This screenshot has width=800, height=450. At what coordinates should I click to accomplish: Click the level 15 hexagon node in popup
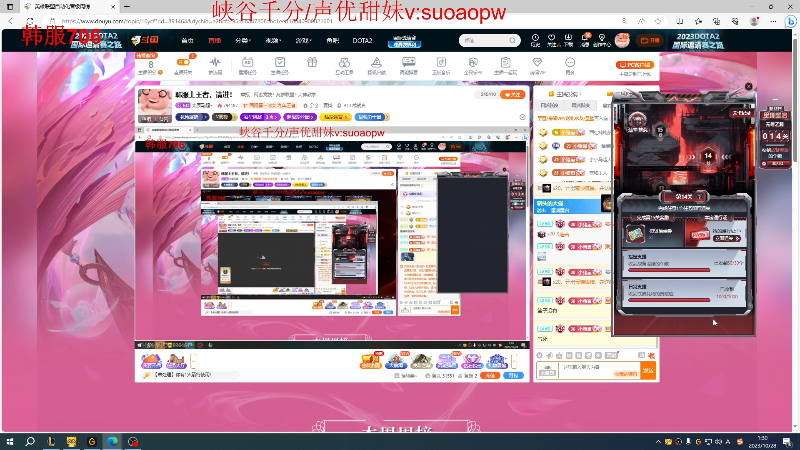pos(660,130)
